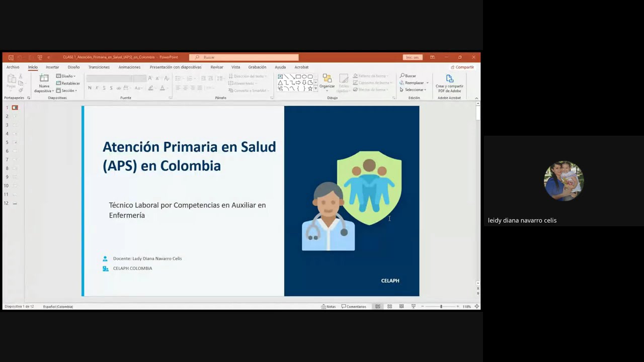
Task: Toggle Negrita bold N button
Action: coord(90,88)
